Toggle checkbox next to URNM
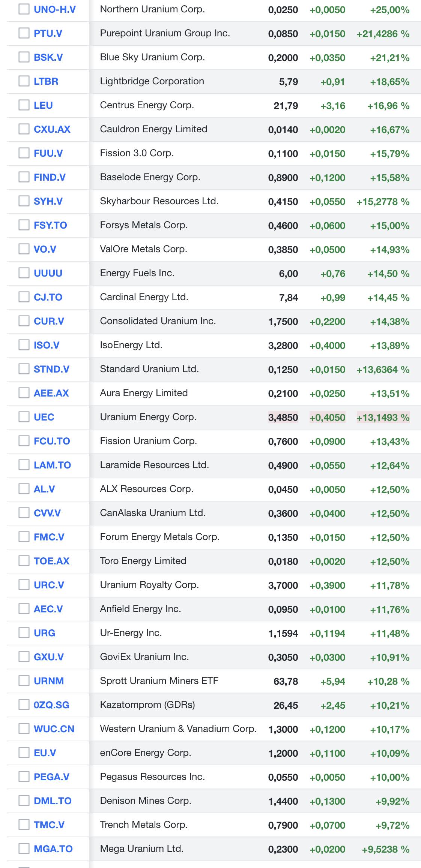The image size is (421, 868). (24, 681)
